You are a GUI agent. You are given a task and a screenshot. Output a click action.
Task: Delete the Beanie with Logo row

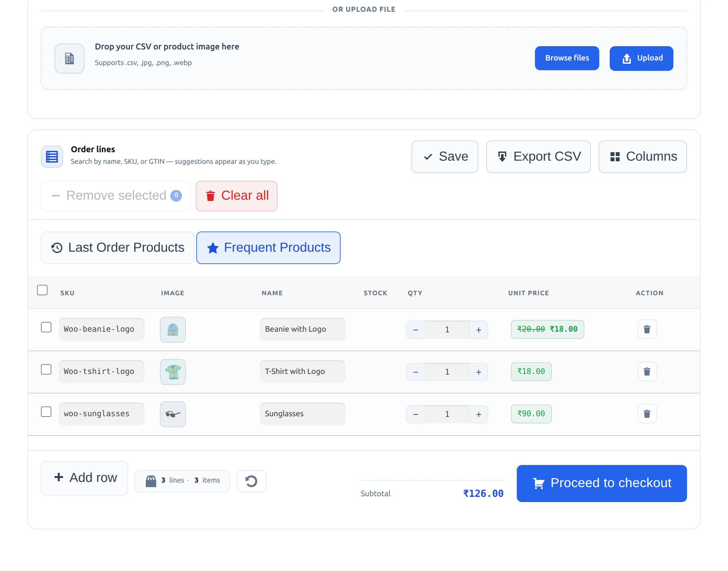(647, 329)
